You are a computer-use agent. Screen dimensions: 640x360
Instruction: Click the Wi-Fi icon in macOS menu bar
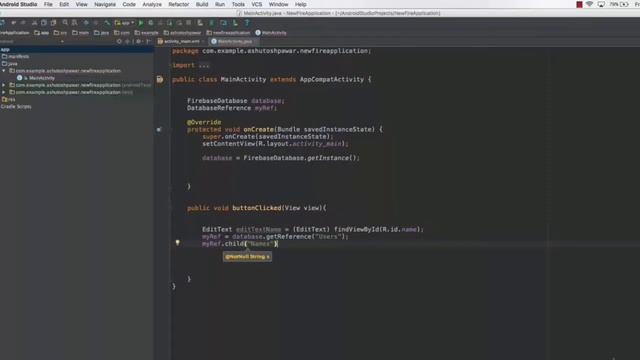tap(589, 4)
